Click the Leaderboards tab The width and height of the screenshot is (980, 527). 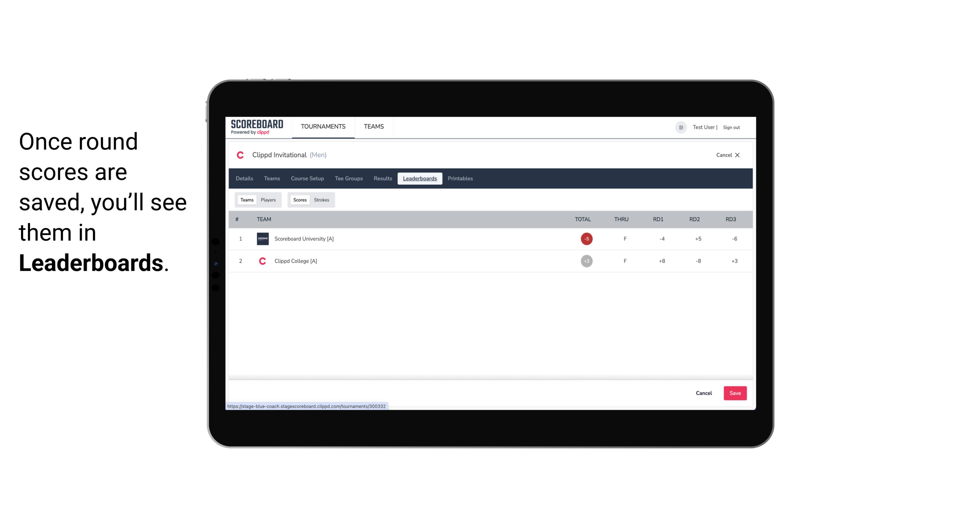click(420, 179)
